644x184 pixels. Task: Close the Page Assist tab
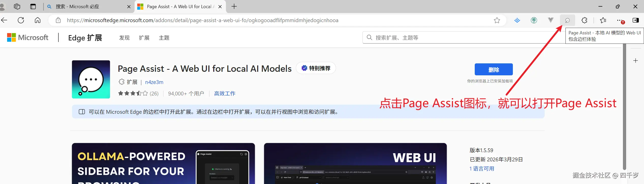220,7
